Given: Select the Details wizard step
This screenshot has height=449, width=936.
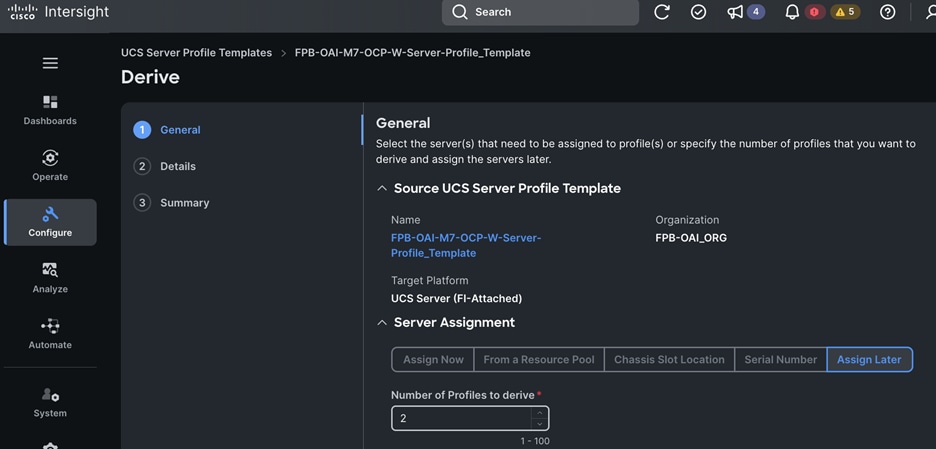Looking at the screenshot, I should pos(165,166).
